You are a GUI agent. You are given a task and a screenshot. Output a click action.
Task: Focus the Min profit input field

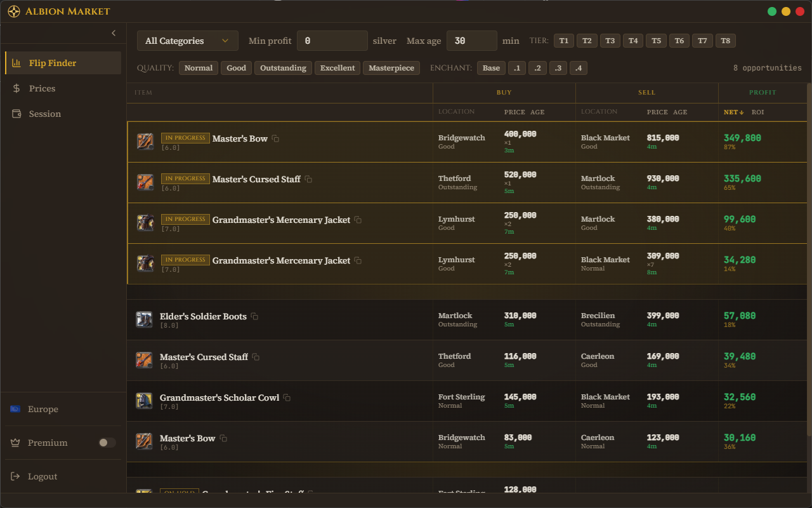click(332, 41)
